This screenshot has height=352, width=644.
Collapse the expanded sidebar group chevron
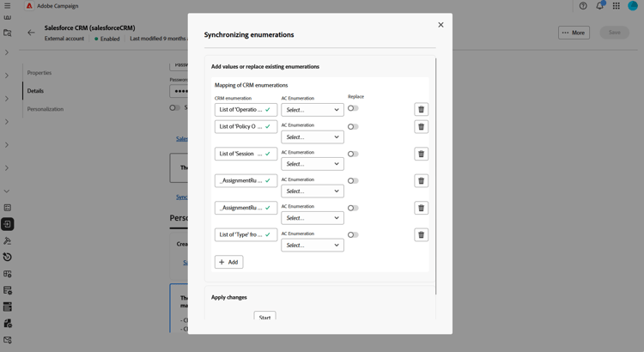click(7, 191)
